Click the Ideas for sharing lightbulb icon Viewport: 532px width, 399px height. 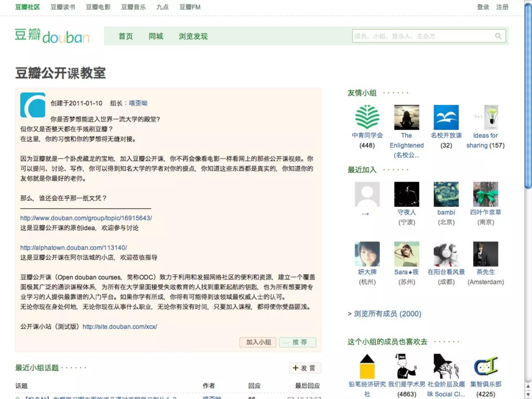[491, 117]
